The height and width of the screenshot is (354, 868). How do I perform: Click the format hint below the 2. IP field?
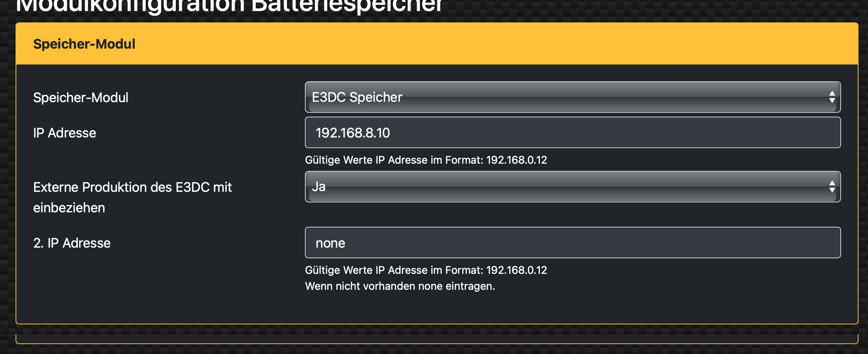[426, 270]
